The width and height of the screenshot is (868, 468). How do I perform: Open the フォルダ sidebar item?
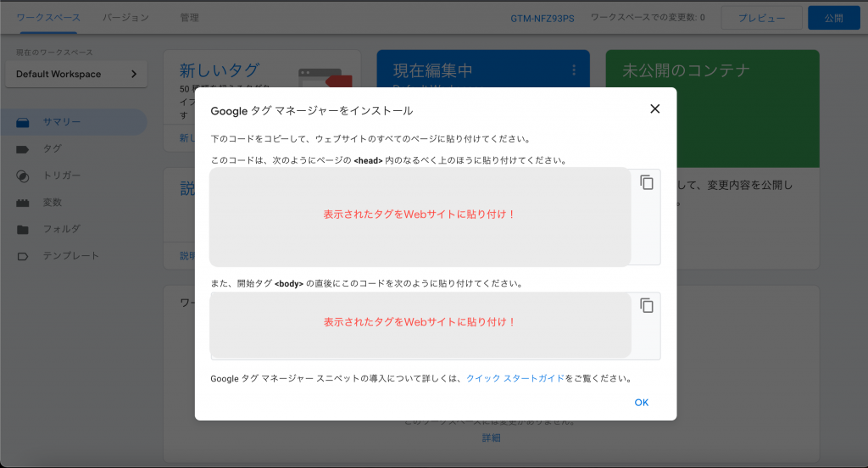point(75,229)
